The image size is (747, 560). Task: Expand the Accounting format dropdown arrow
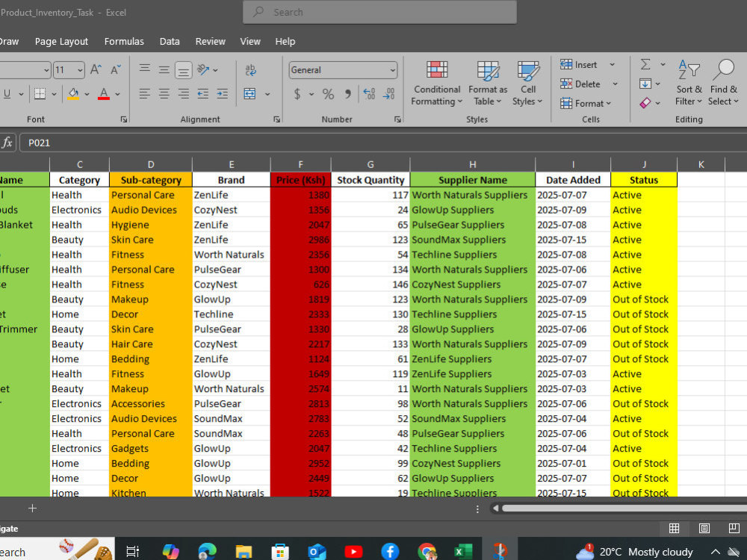point(311,94)
